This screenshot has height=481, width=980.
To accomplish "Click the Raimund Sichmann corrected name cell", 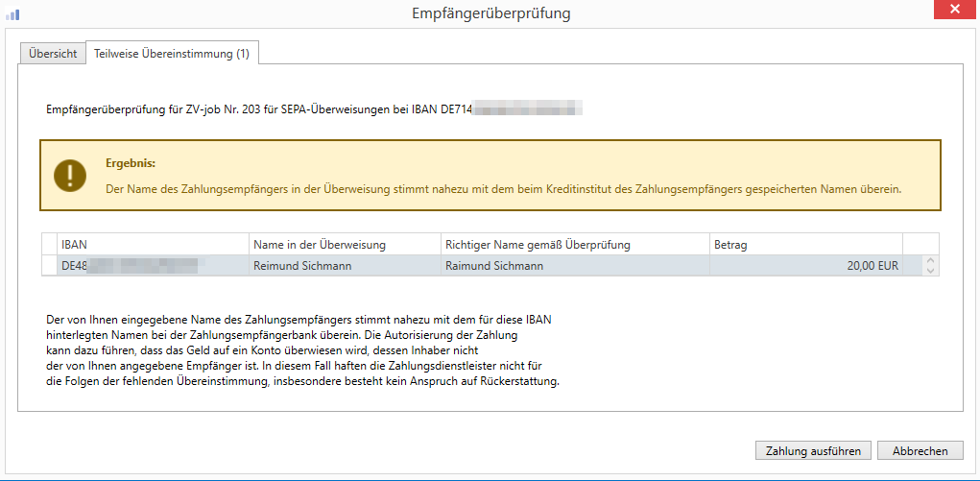I will point(575,266).
